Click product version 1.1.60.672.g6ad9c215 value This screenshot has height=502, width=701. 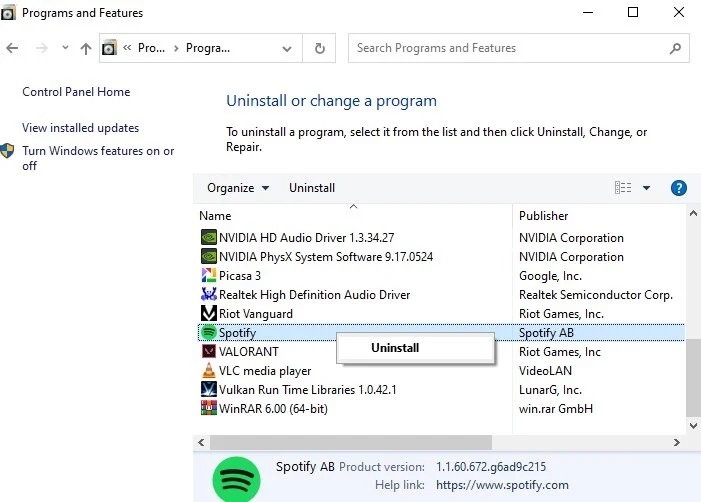pyautogui.click(x=491, y=467)
